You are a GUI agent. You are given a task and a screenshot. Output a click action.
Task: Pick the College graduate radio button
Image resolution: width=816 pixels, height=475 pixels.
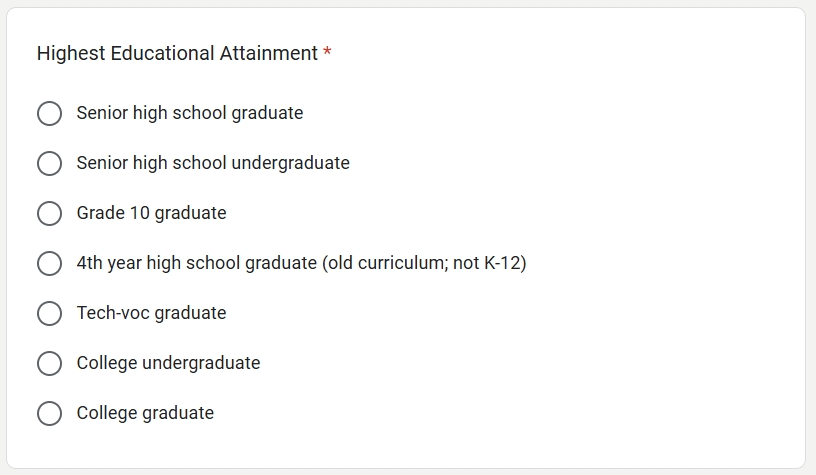(x=49, y=413)
